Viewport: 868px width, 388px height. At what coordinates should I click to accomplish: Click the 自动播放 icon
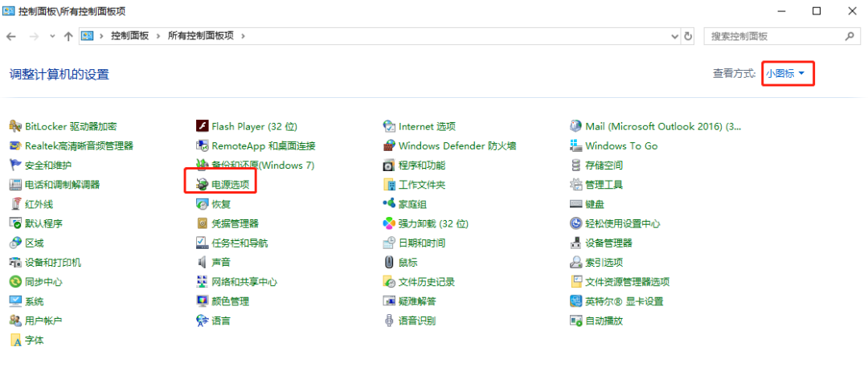(575, 321)
